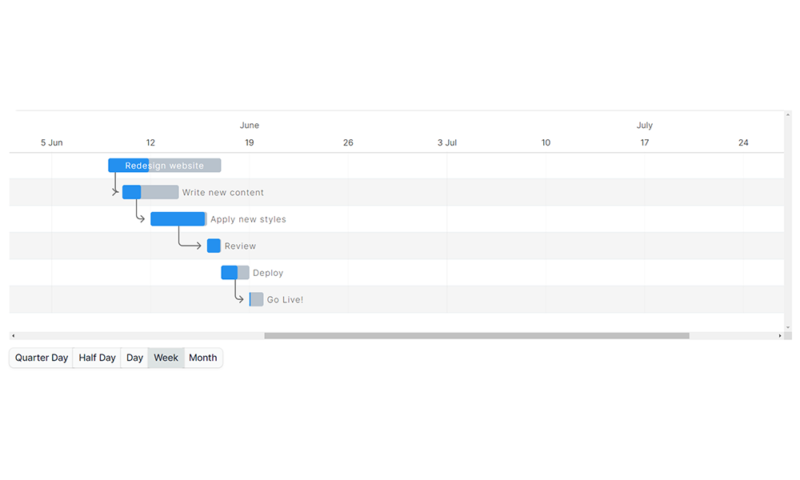Click the 19 Jun date header
Image resolution: width=800 pixels, height=480 pixels.
click(x=249, y=143)
